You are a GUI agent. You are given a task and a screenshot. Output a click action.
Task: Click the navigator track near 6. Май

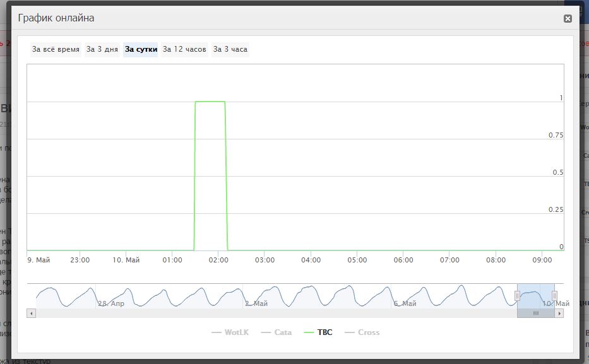[x=405, y=303]
